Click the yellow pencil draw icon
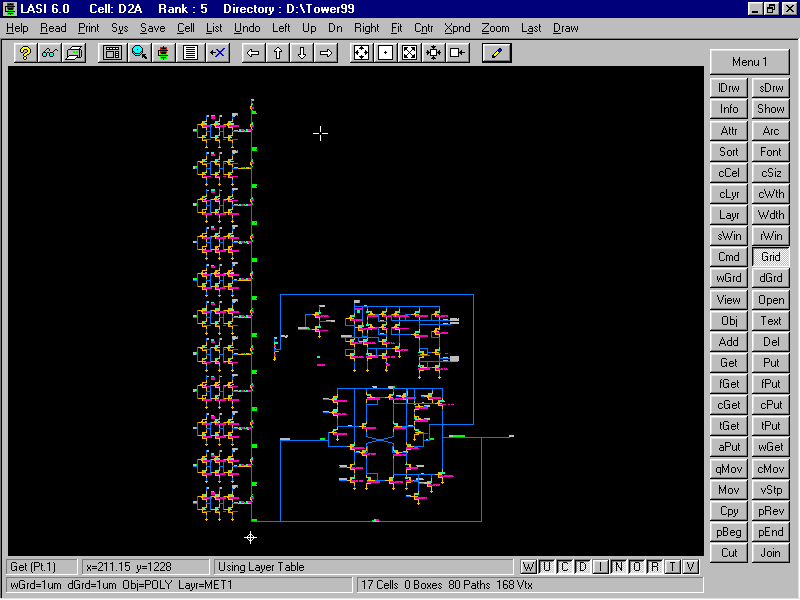 [x=497, y=53]
